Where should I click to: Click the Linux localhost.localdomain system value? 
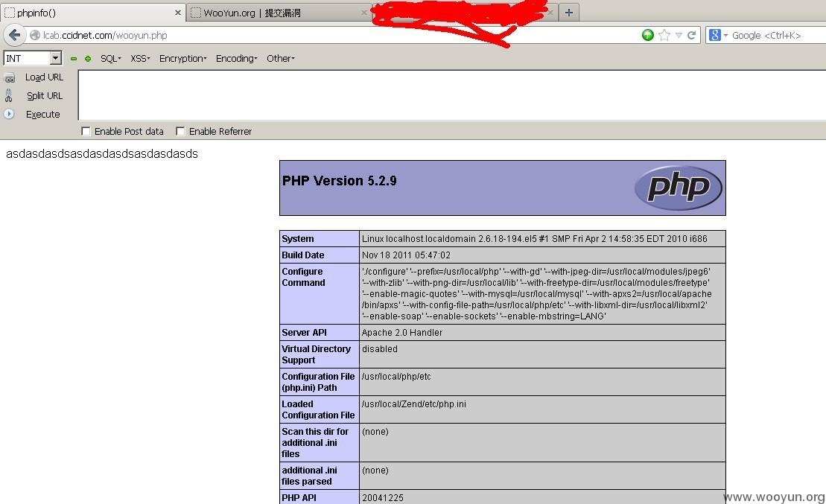534,238
